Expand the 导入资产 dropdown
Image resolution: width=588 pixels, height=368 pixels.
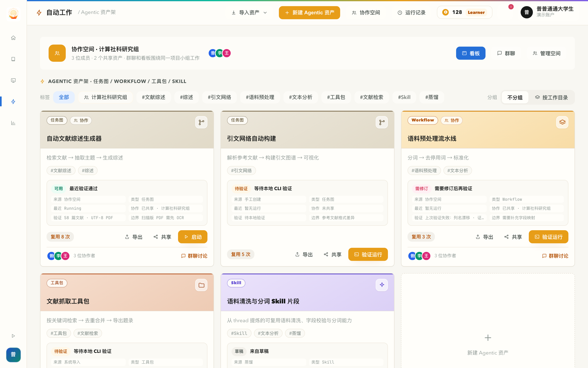(x=249, y=13)
